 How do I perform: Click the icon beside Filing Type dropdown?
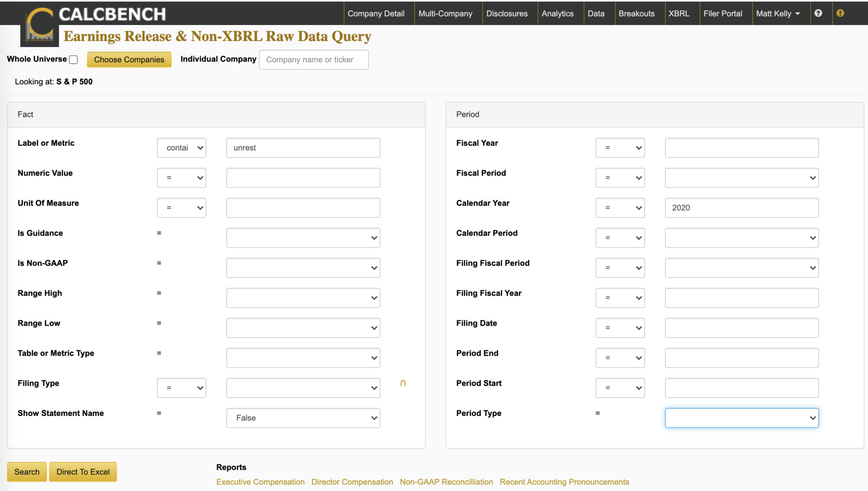pyautogui.click(x=403, y=383)
